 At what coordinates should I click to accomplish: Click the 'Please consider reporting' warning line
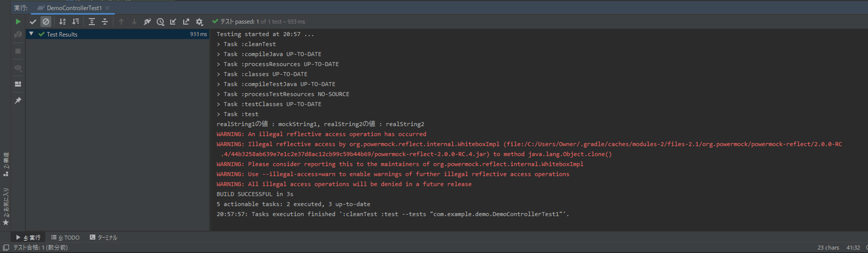(x=399, y=164)
